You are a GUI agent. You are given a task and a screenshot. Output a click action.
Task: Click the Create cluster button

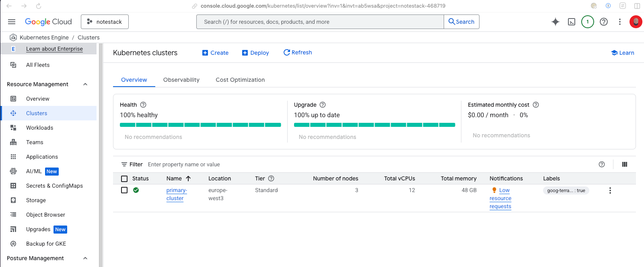pos(215,53)
